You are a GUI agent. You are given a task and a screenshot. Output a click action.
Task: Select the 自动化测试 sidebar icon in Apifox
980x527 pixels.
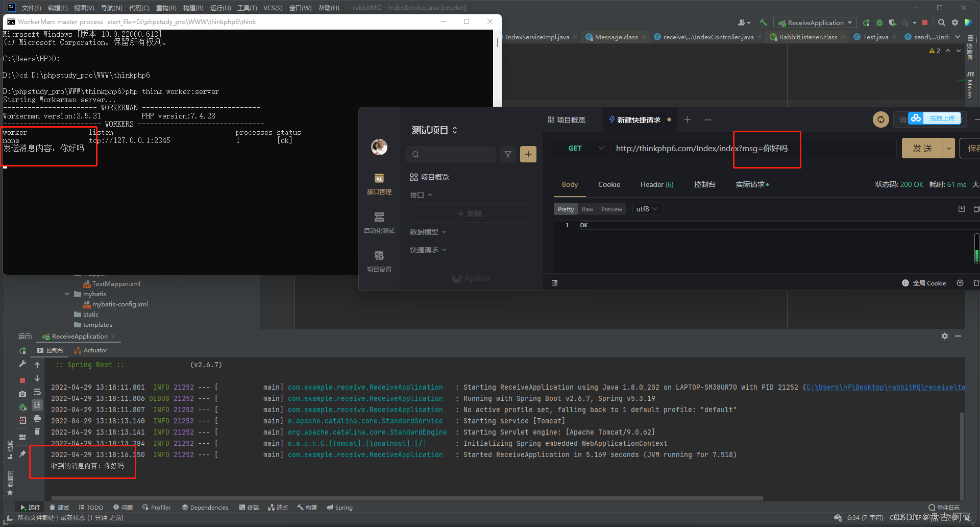click(x=379, y=217)
